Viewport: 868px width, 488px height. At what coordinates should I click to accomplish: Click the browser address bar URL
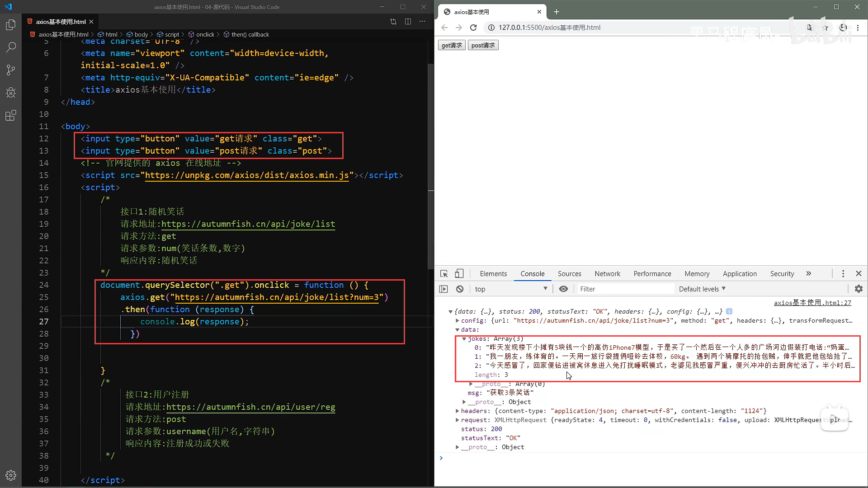click(549, 28)
